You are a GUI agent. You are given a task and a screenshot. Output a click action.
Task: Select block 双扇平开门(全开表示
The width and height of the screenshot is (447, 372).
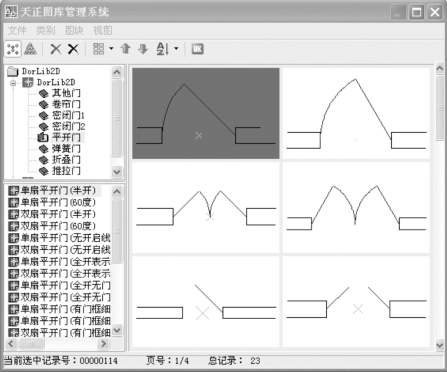(59, 273)
